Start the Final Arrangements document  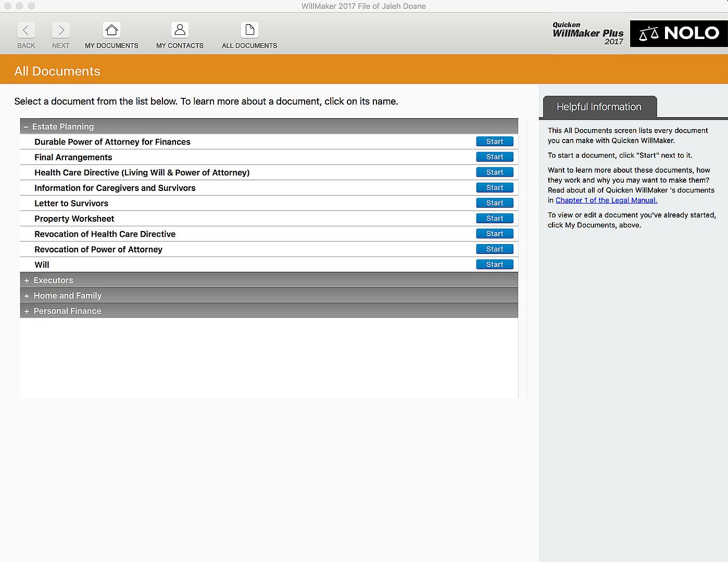(495, 157)
